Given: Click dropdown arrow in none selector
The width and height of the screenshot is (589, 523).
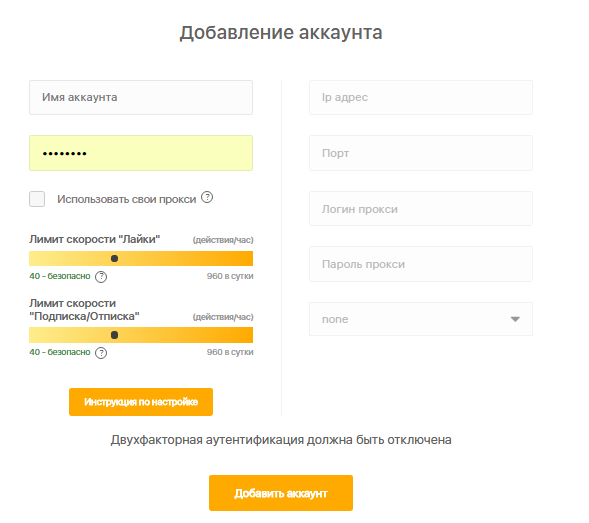Looking at the screenshot, I should pyautogui.click(x=515, y=319).
